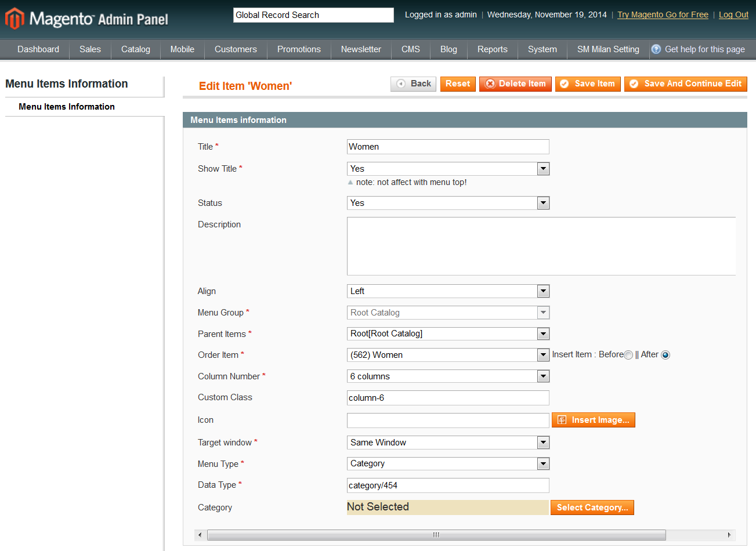Click the help icon beside 'Get help for this page'
Screen dimensions: 756x551
[x=656, y=49]
